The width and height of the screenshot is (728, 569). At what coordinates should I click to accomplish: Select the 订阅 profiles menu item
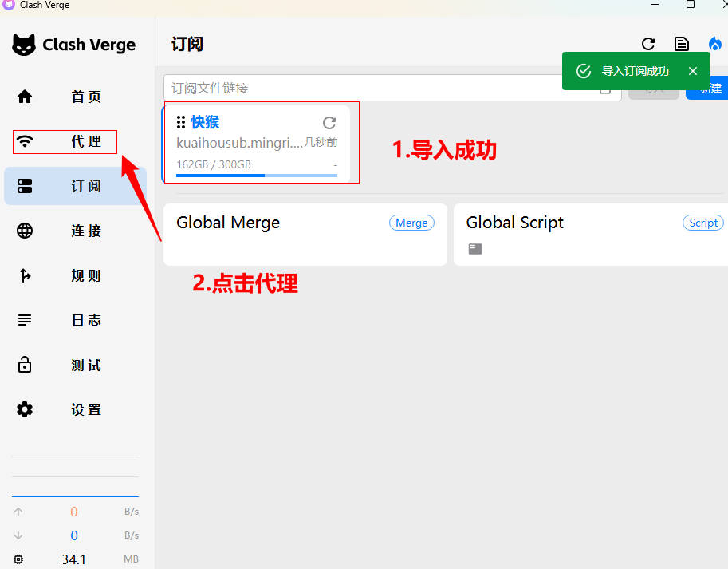(x=75, y=186)
